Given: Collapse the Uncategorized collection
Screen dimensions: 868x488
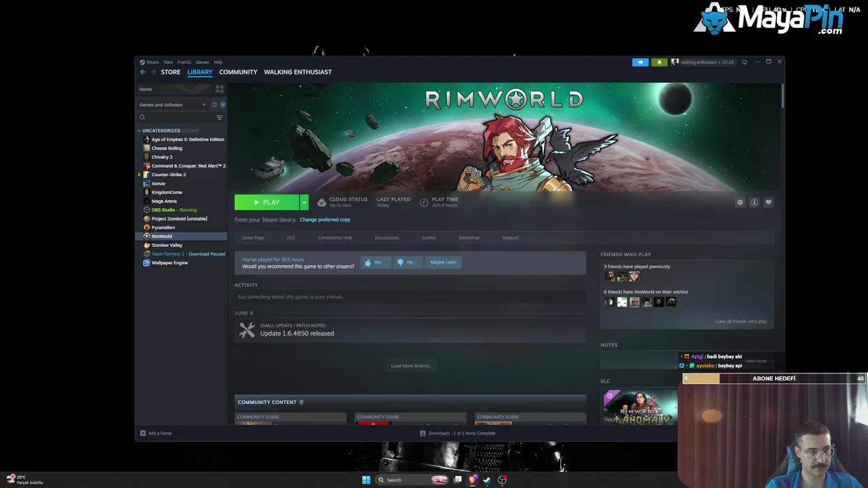Looking at the screenshot, I should click(140, 130).
